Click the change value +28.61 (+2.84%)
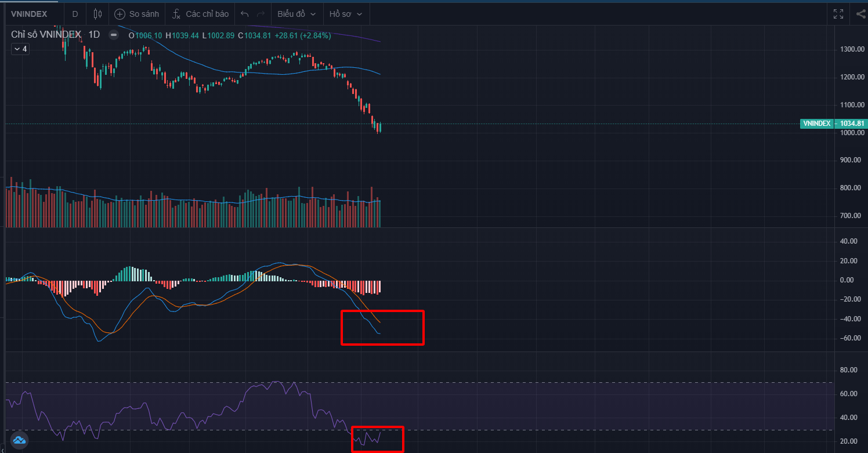The width and height of the screenshot is (868, 453). (303, 35)
